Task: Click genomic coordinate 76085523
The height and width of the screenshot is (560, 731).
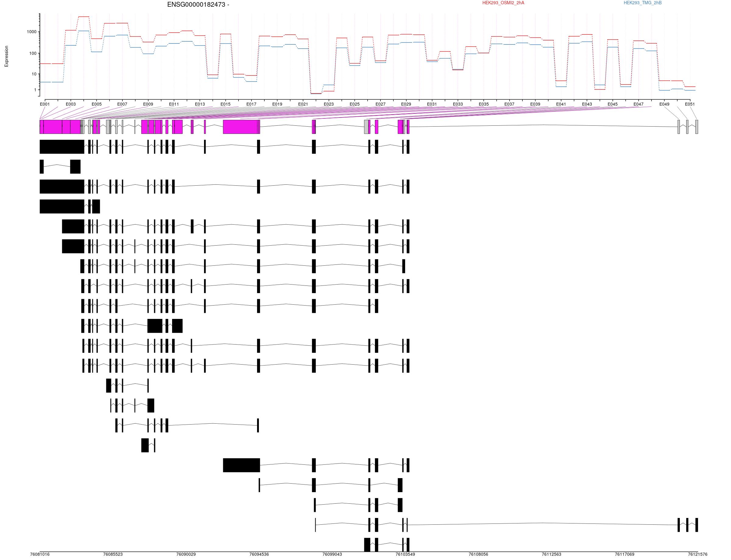Action: [x=113, y=554]
